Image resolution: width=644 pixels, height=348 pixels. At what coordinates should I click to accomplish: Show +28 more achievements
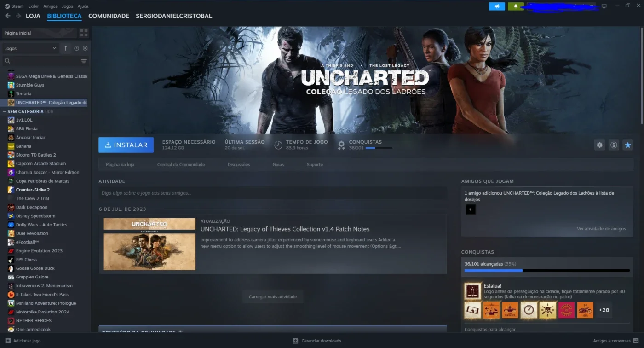tap(604, 310)
